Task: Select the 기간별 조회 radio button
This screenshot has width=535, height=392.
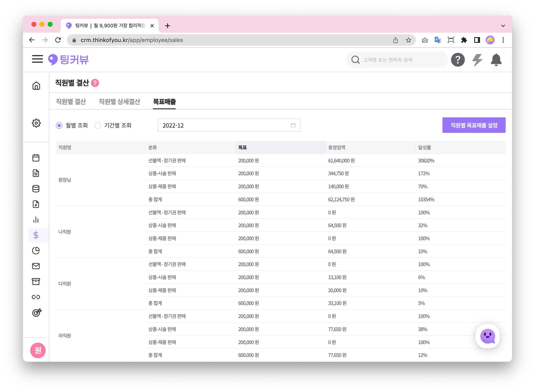Action: pos(98,126)
